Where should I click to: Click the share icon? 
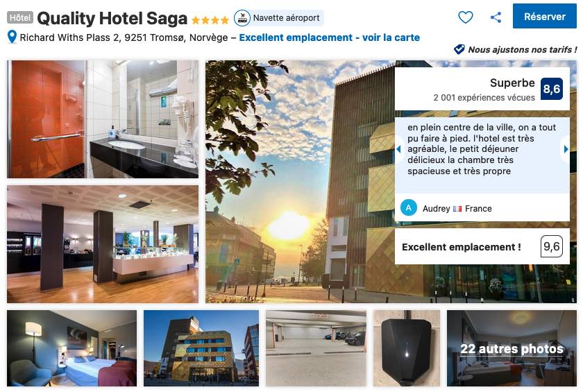coord(496,17)
